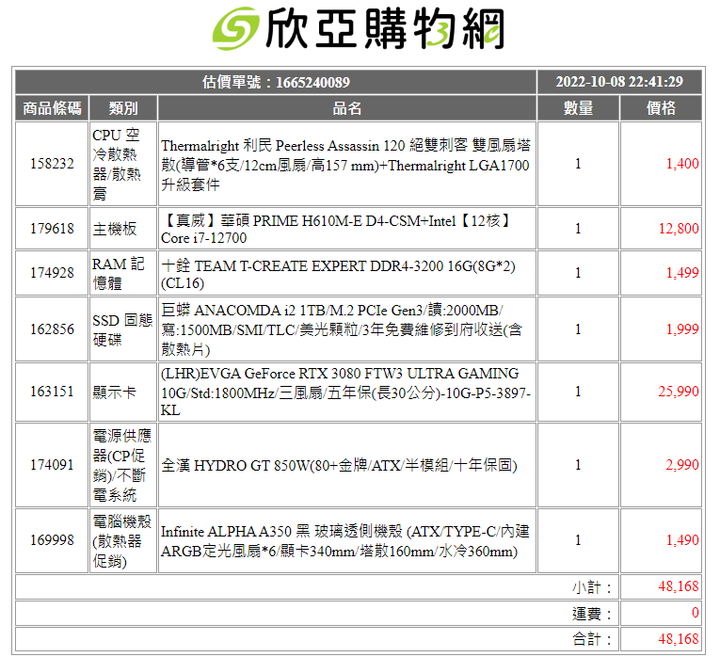Click price 1,400
The image size is (720, 657).
coord(682,163)
